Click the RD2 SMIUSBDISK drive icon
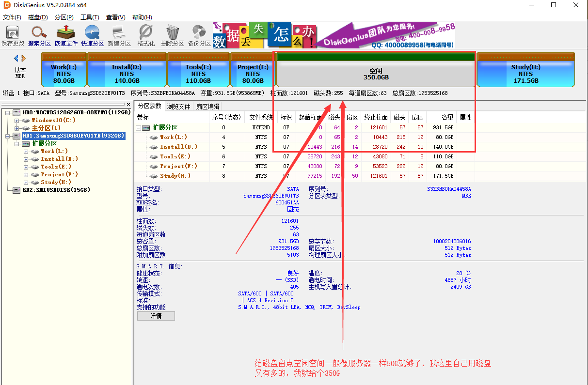588x385 pixels. tap(16, 190)
